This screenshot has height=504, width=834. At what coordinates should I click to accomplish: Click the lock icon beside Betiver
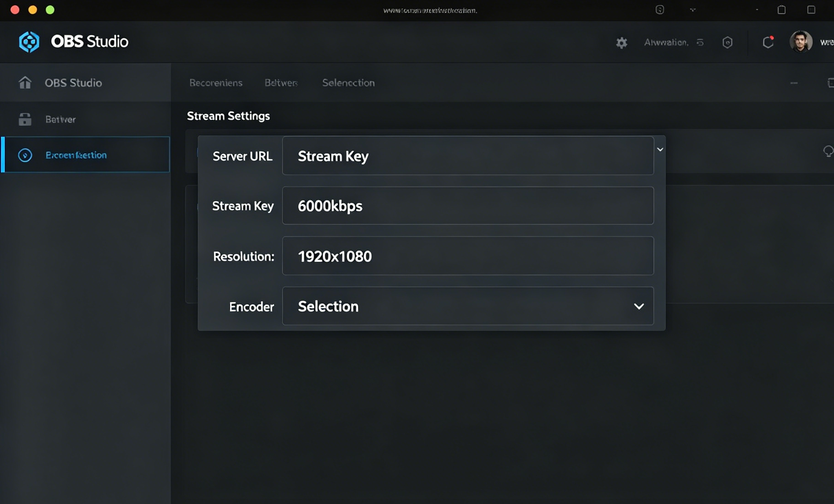click(x=25, y=119)
